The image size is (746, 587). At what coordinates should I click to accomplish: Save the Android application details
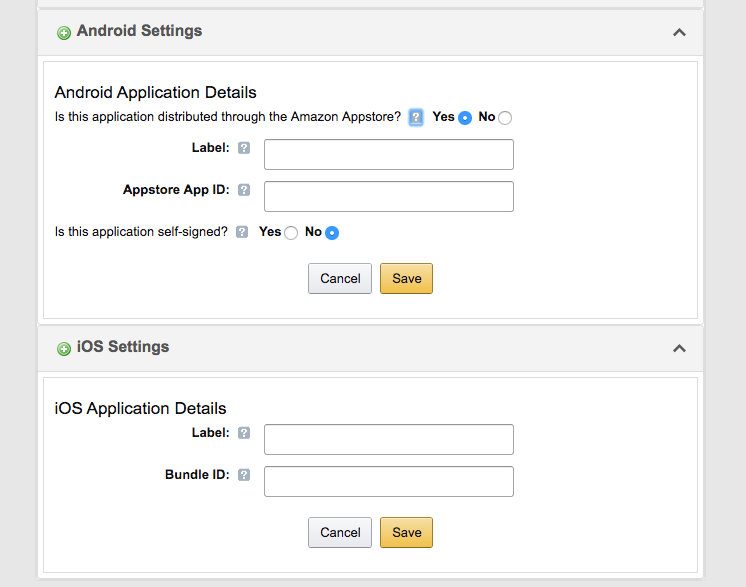click(406, 278)
